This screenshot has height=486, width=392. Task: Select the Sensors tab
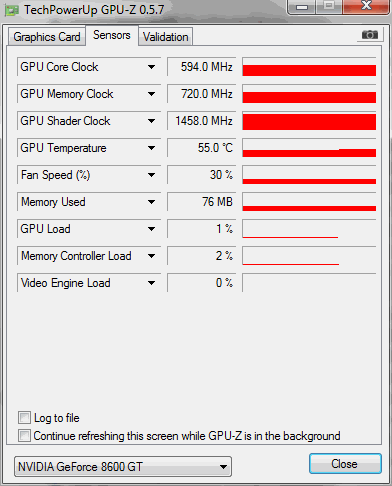point(112,35)
